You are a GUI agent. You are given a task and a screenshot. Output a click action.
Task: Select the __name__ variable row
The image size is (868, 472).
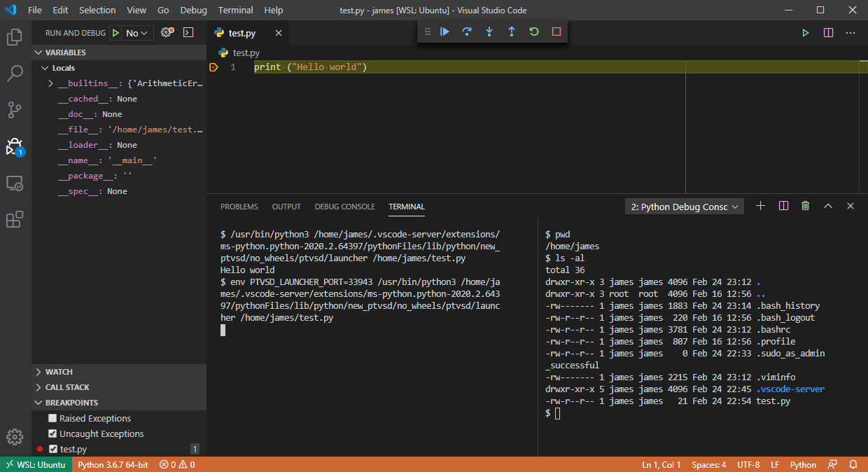119,160
